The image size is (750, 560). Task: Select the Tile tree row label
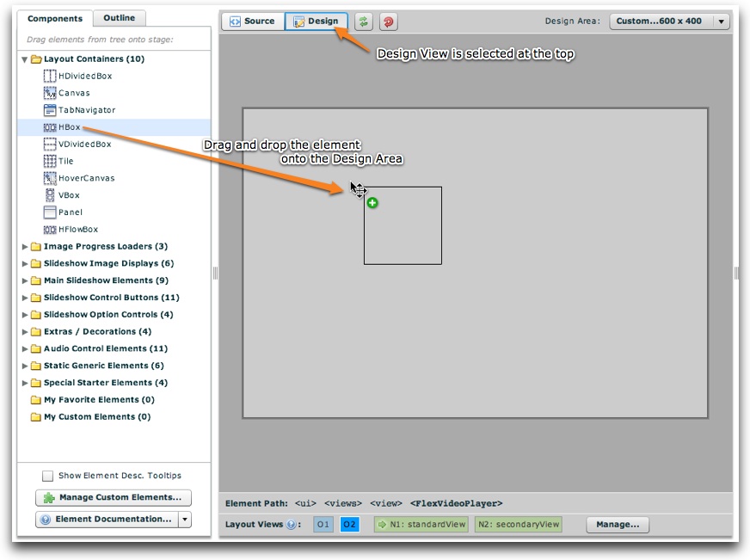66,161
